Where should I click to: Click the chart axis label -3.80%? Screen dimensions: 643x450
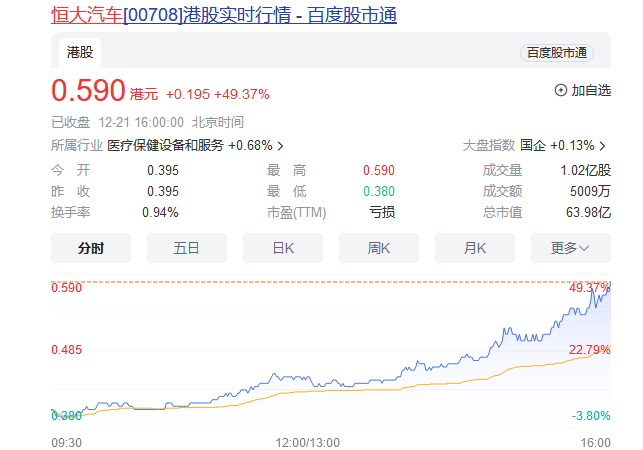point(591,416)
